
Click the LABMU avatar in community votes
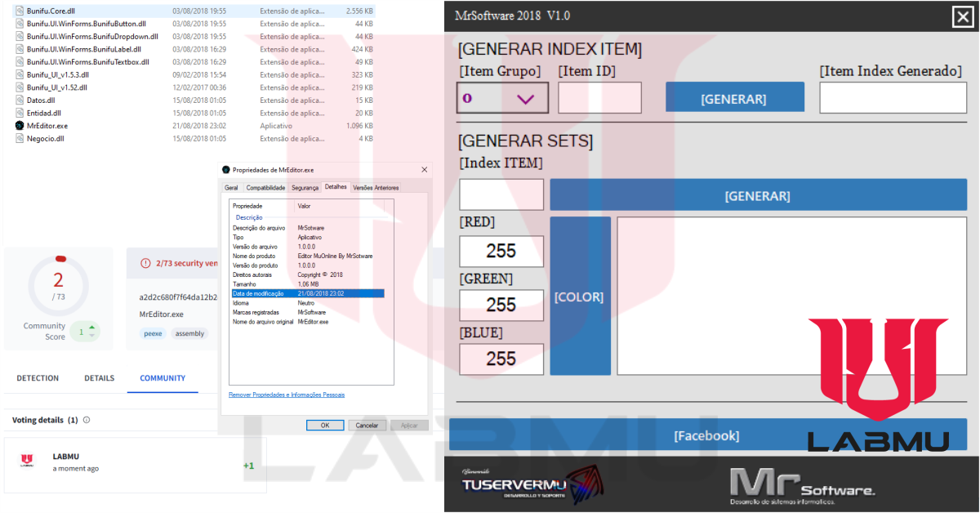[28, 462]
